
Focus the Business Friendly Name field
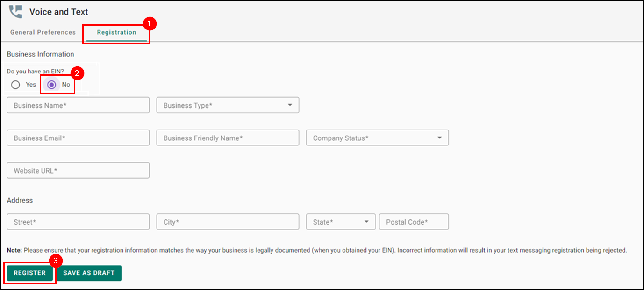click(228, 138)
